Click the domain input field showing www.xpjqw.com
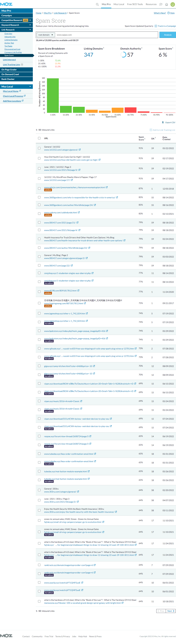The height and width of the screenshot is (644, 176). 106,35
